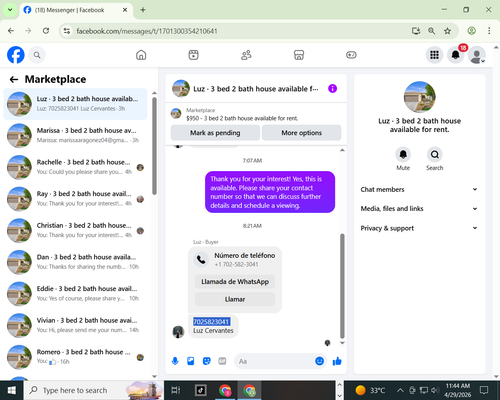Click More options button
Image resolution: width=500 pixels, height=400 pixels.
pos(301,133)
